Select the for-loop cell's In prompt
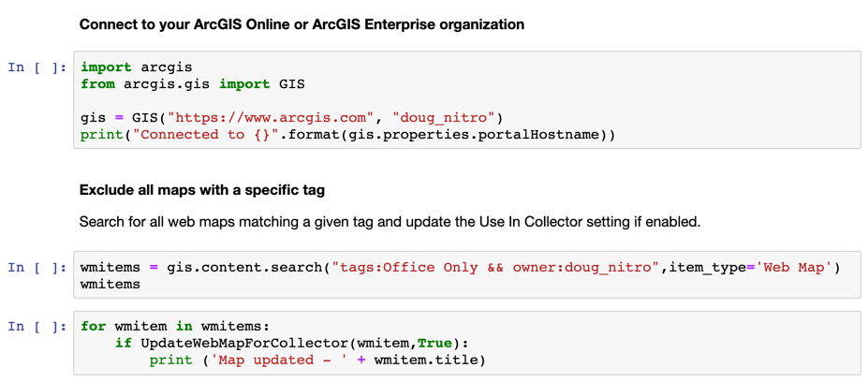Viewport: 868px width, 383px height. pyautogui.click(x=37, y=326)
